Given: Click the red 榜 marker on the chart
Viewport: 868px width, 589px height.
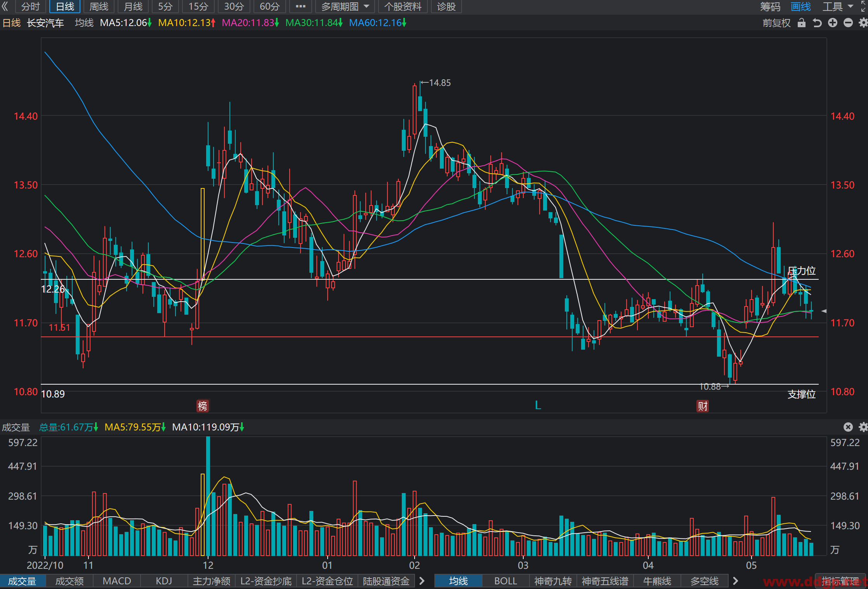Looking at the screenshot, I should [203, 406].
